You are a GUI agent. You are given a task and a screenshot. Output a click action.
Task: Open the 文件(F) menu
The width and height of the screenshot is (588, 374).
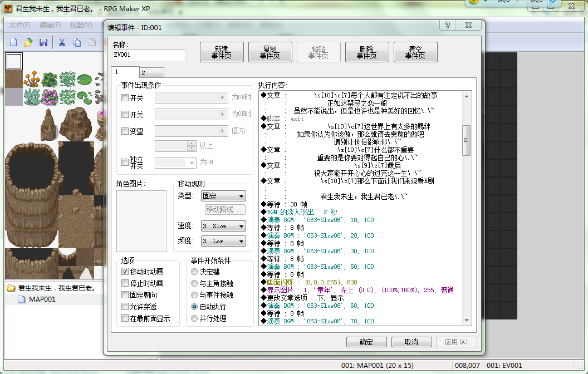tap(20, 25)
